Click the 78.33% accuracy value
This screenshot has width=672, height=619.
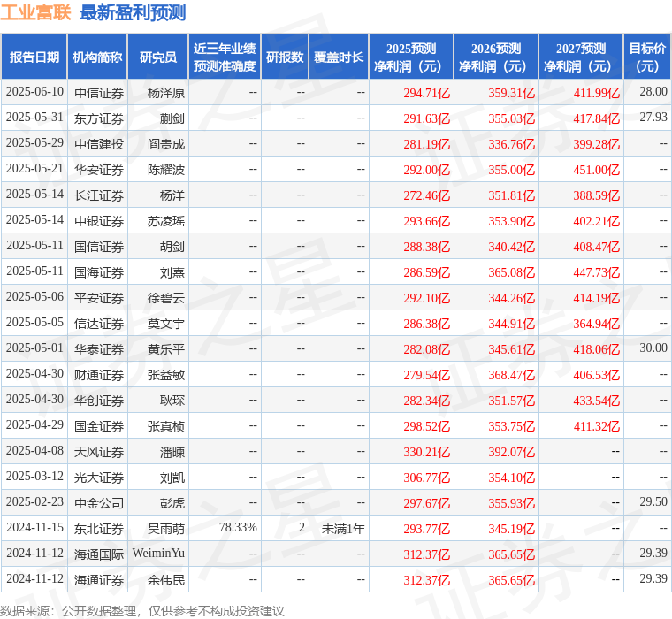(238, 528)
